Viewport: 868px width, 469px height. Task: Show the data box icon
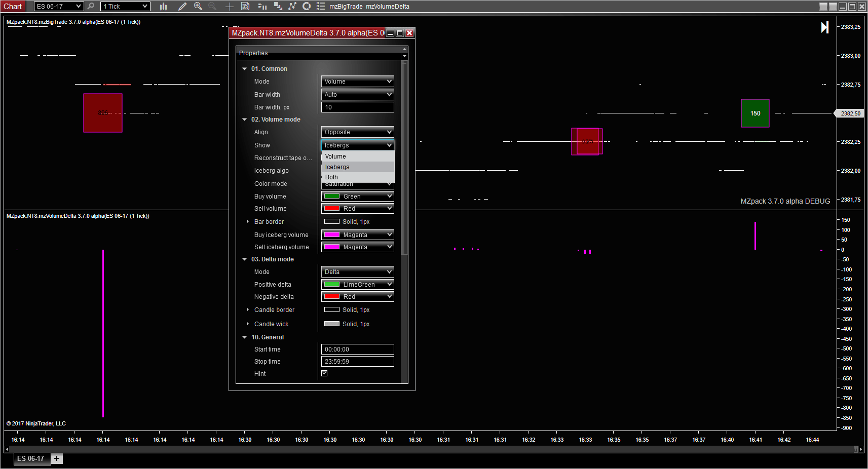(x=245, y=6)
